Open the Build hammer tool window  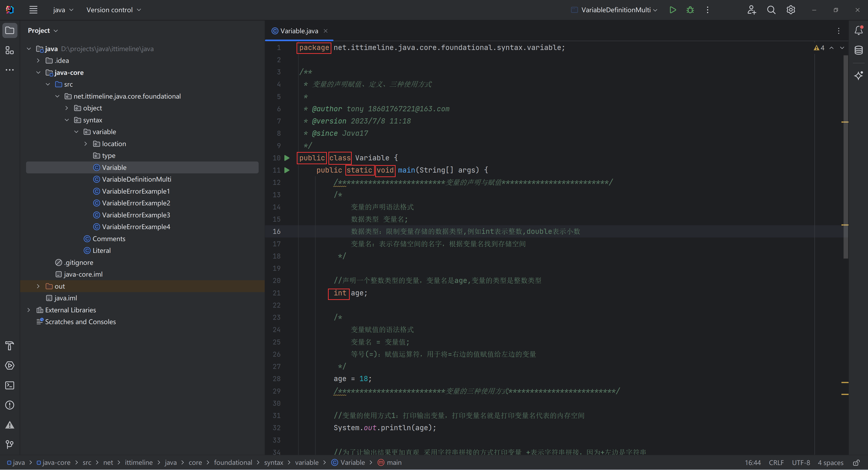tap(10, 346)
